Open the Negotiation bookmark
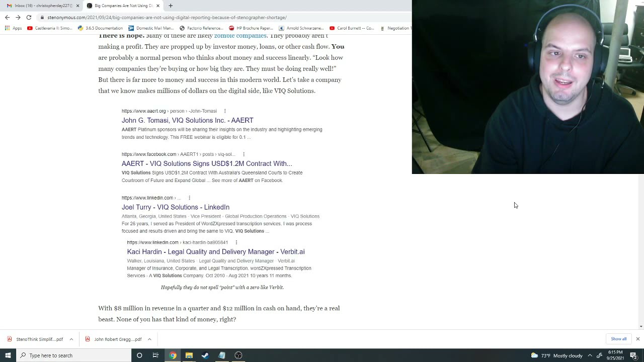The image size is (644, 362). pos(395,28)
